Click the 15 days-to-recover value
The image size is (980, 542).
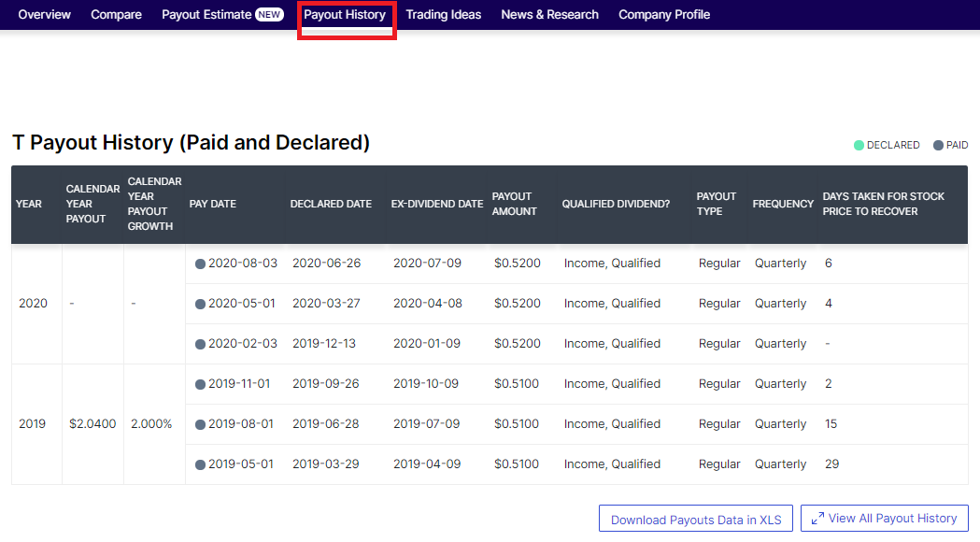click(831, 424)
